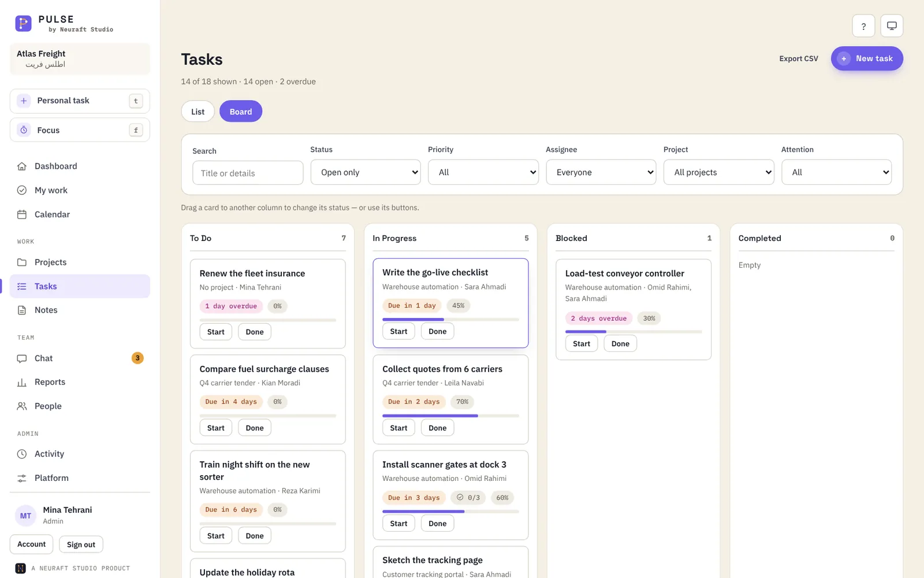The image size is (924, 578).
Task: Click the My work checkmark icon
Action: click(x=22, y=190)
